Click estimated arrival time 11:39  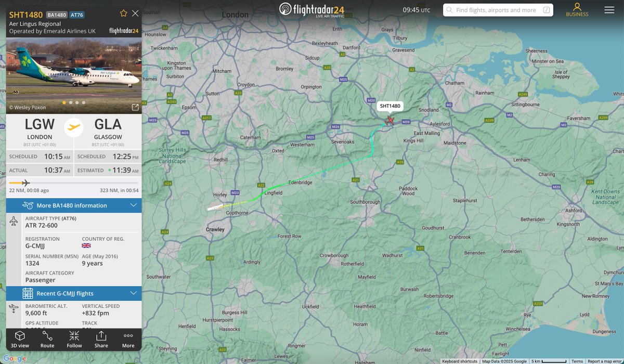[x=126, y=171]
